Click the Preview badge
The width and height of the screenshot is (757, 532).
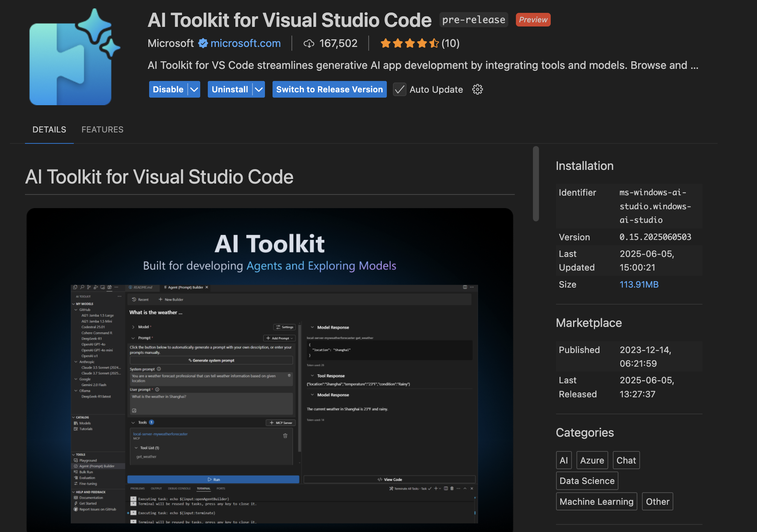click(533, 20)
